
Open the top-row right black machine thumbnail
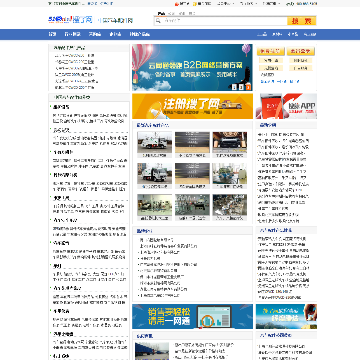tap(230, 142)
